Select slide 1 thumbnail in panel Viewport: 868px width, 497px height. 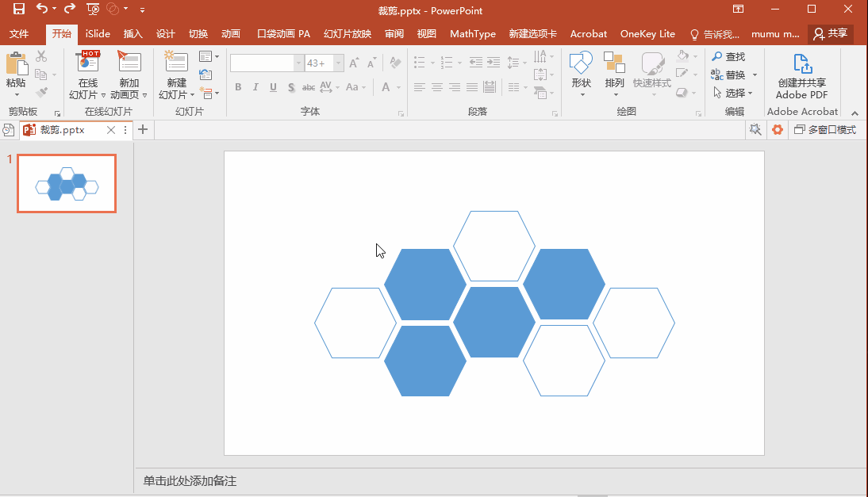point(67,184)
